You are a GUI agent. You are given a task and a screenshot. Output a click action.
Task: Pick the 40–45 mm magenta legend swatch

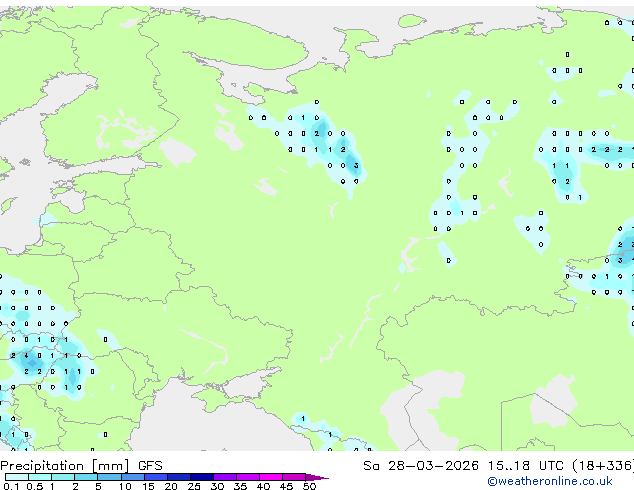point(271,477)
